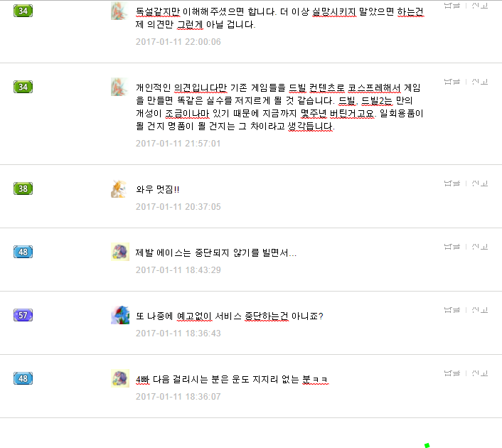The image size is (502, 448).
Task: Reply (답글) to the 개인적인 의견입니다만 comment
Action: (452, 82)
